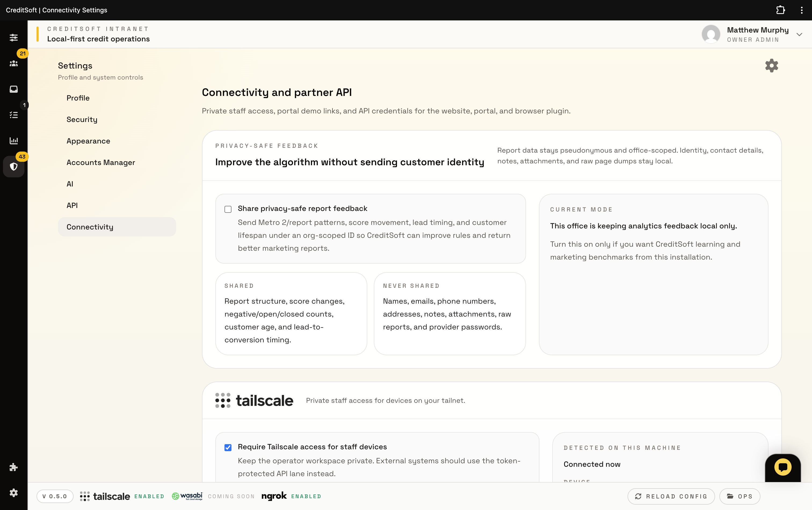Click the OPS folder button
Image resolution: width=812 pixels, height=510 pixels.
pyautogui.click(x=740, y=496)
